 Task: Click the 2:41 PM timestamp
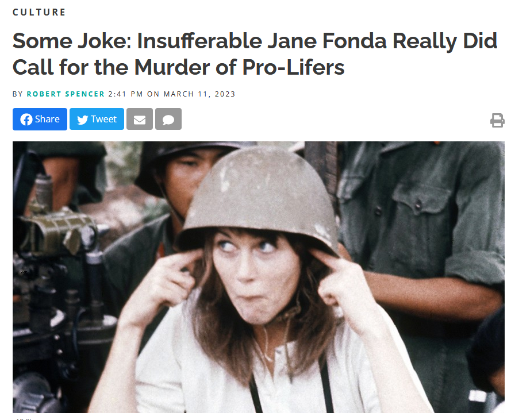[125, 94]
